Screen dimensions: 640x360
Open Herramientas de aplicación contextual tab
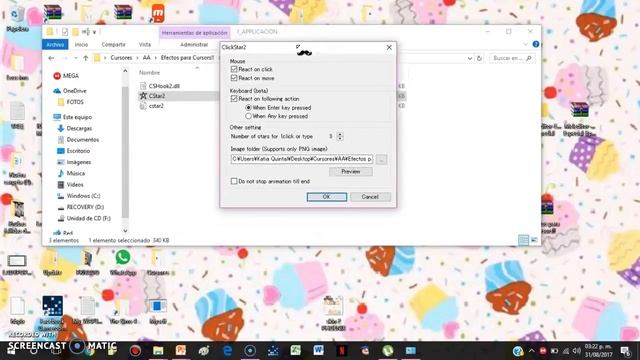coord(195,32)
